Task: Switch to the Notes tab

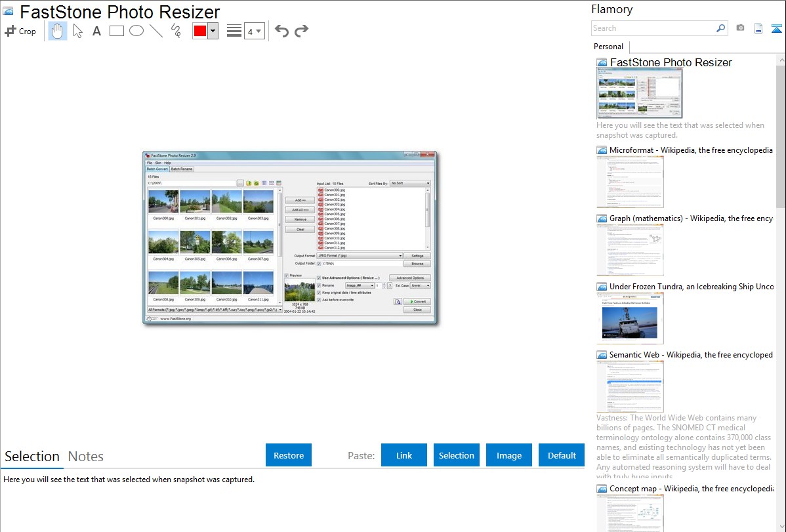Action: click(86, 457)
